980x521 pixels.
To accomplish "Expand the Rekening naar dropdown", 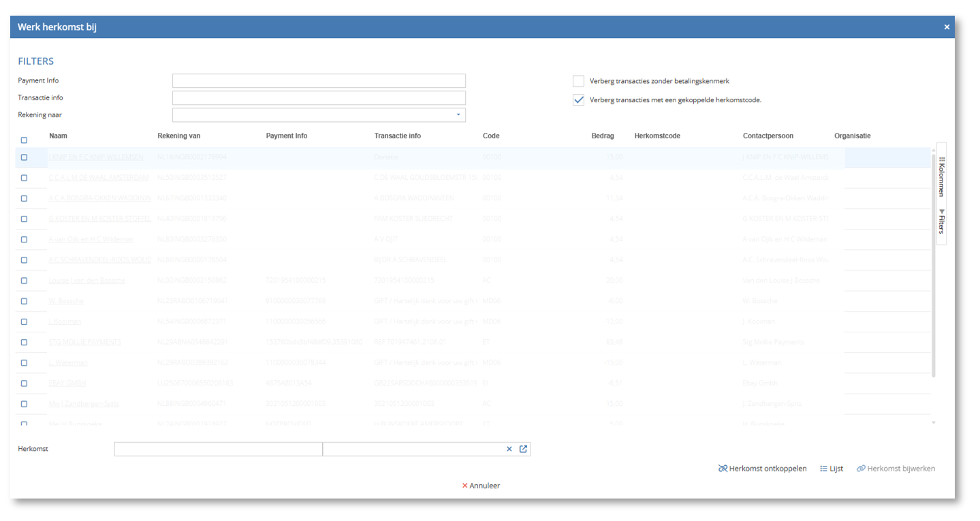I will tap(458, 115).
